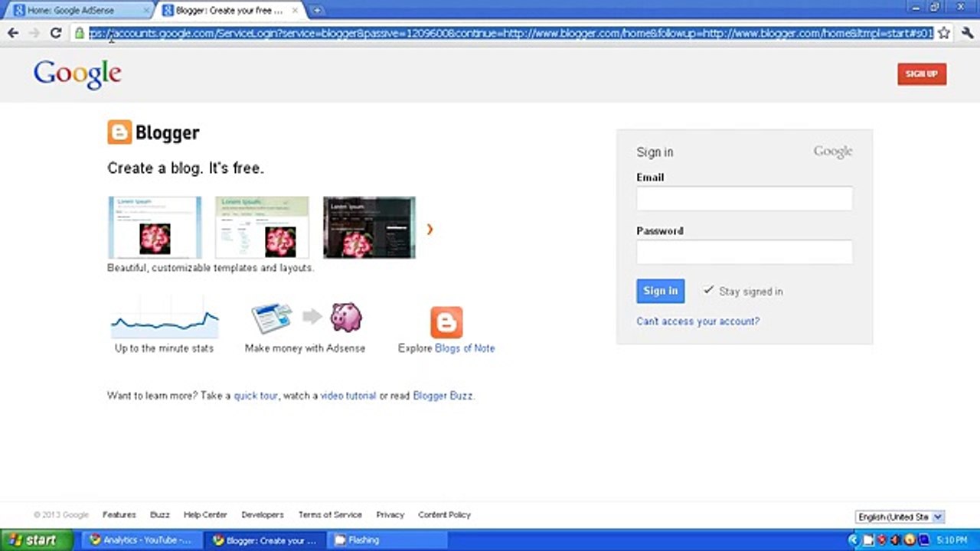Click the green padlock security icon
Screen dimensions: 980x551
click(79, 33)
